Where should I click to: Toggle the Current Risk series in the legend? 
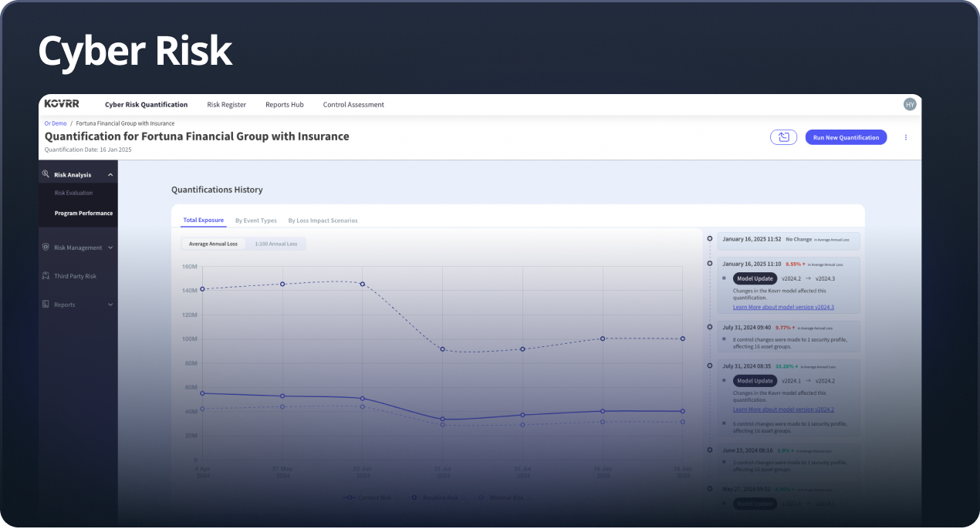tap(370, 497)
